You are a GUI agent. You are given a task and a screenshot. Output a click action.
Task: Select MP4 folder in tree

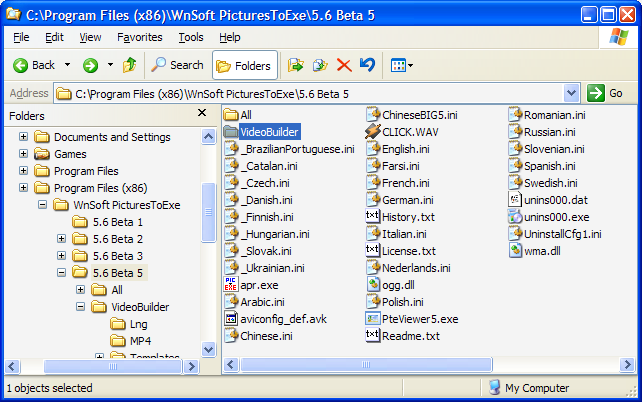point(140,341)
